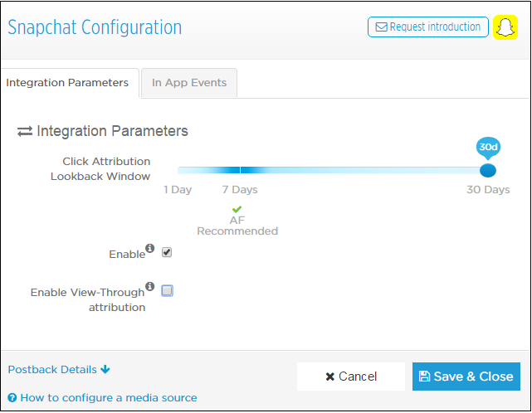Click the info icon beside Enable

click(x=150, y=248)
